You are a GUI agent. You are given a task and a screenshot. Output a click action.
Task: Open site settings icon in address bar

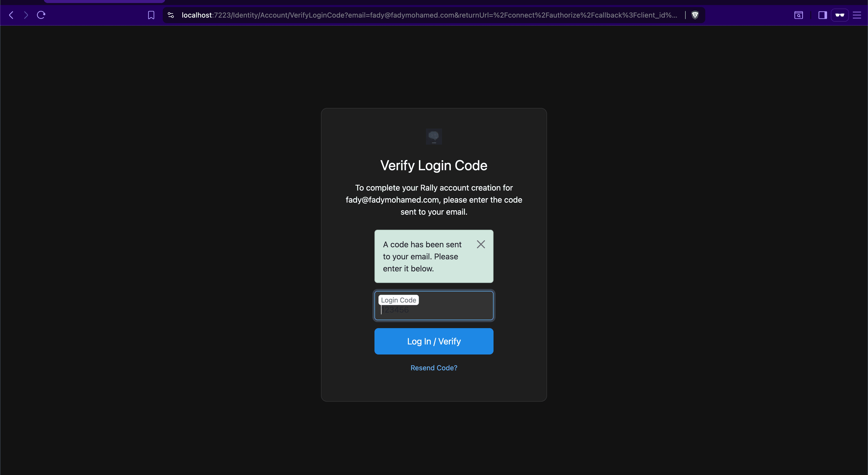171,15
